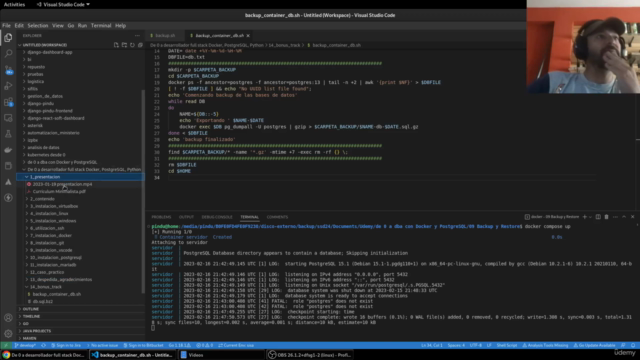The width and height of the screenshot is (640, 360).
Task: Open the Extensions view
Action: coord(8,102)
